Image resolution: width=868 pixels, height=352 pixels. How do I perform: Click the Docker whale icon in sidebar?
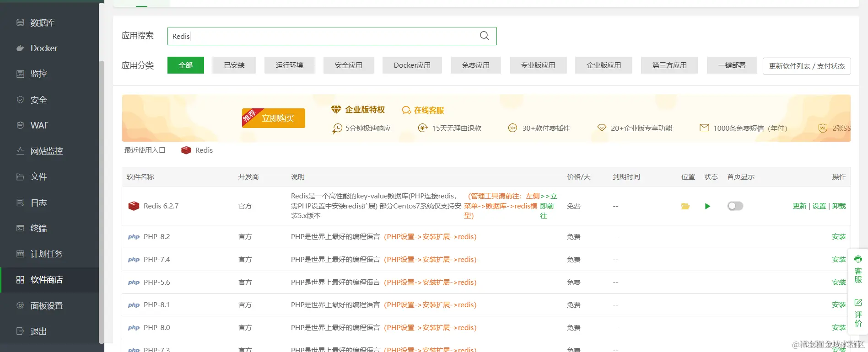pos(20,48)
